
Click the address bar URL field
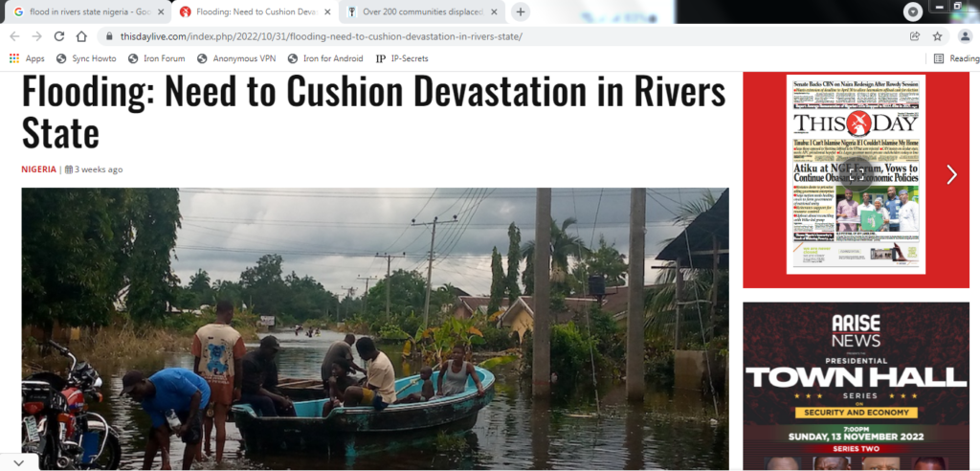tap(500, 36)
